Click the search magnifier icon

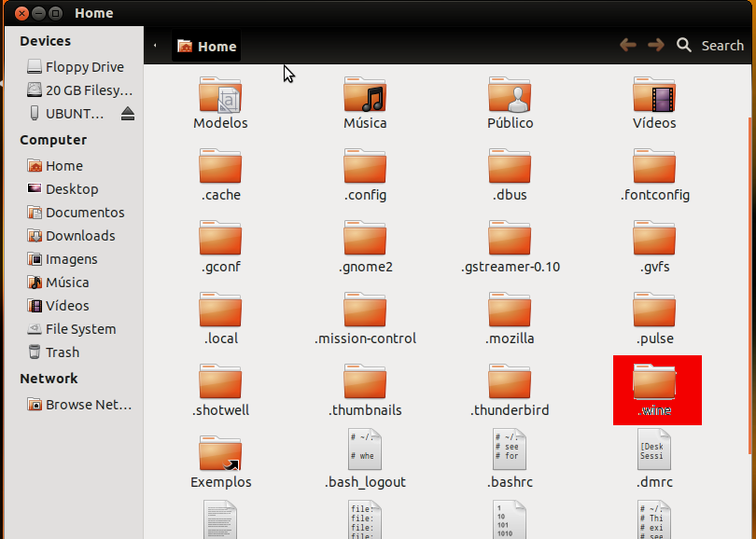[684, 46]
